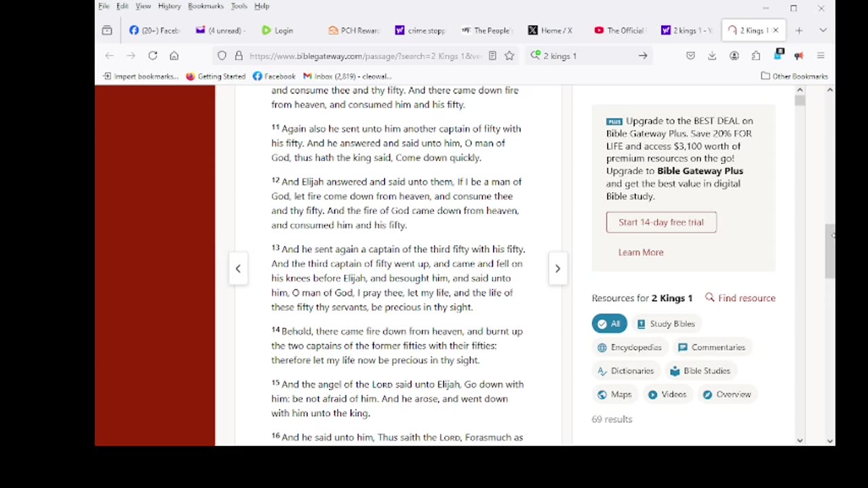Filter resources by Study Bibles
868x488 pixels.
pos(666,324)
